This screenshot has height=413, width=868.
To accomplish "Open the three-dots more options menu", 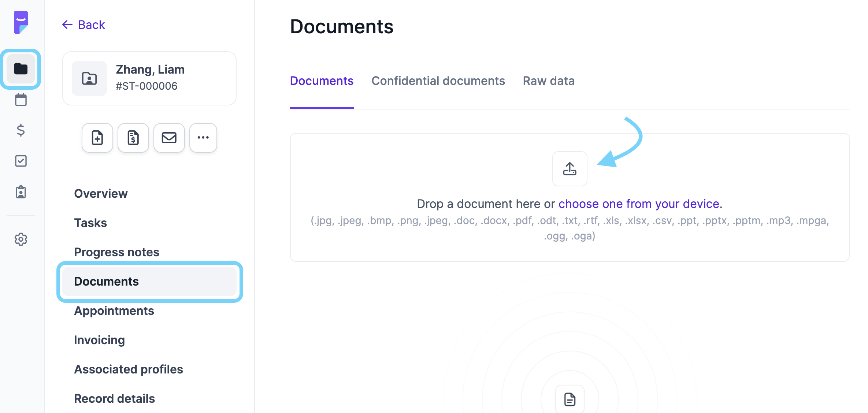I will (203, 138).
